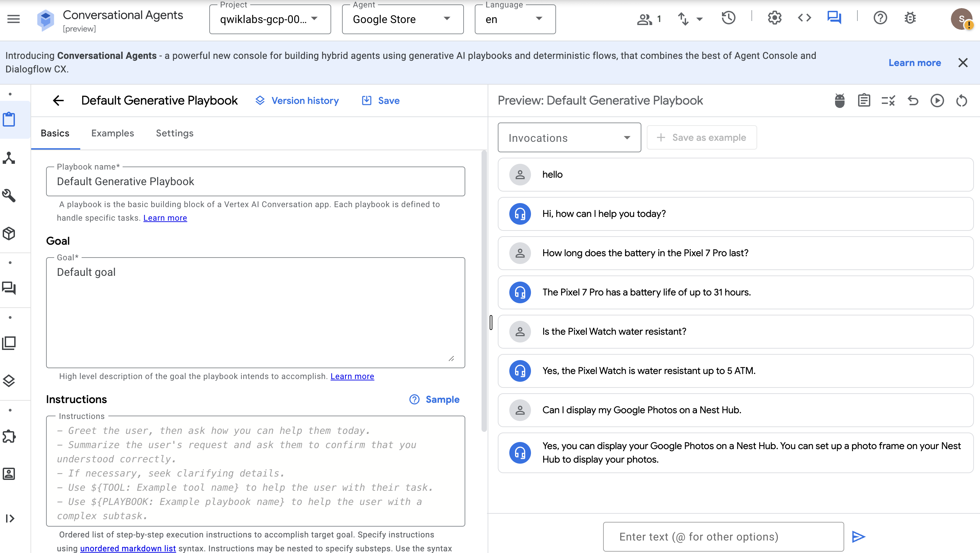Screen dimensions: 980x553
Task: Close the Conversational Agents intro banner
Action: [x=963, y=62]
